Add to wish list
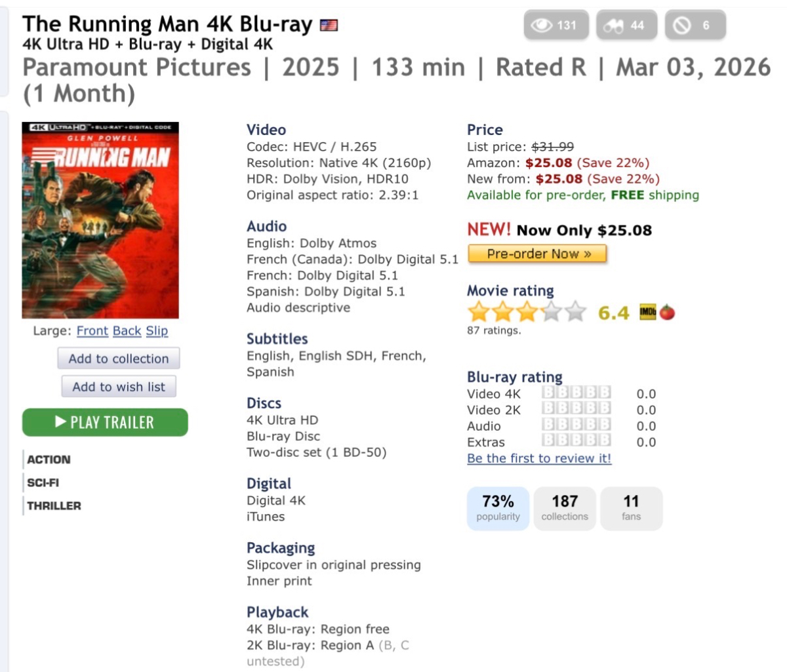This screenshot has width=787, height=672. coord(119,387)
